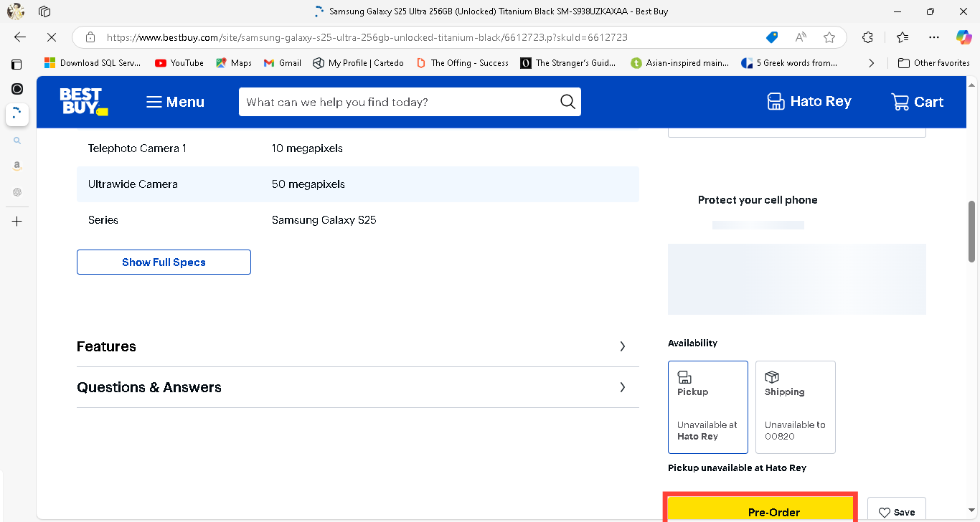The width and height of the screenshot is (980, 522).
Task: Start Read aloud from address bar
Action: (x=801, y=37)
